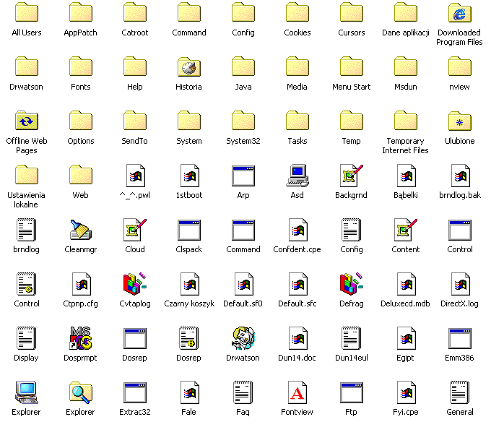Select the Display notepad text file
Screen dimensions: 504x435
pyautogui.click(x=27, y=338)
